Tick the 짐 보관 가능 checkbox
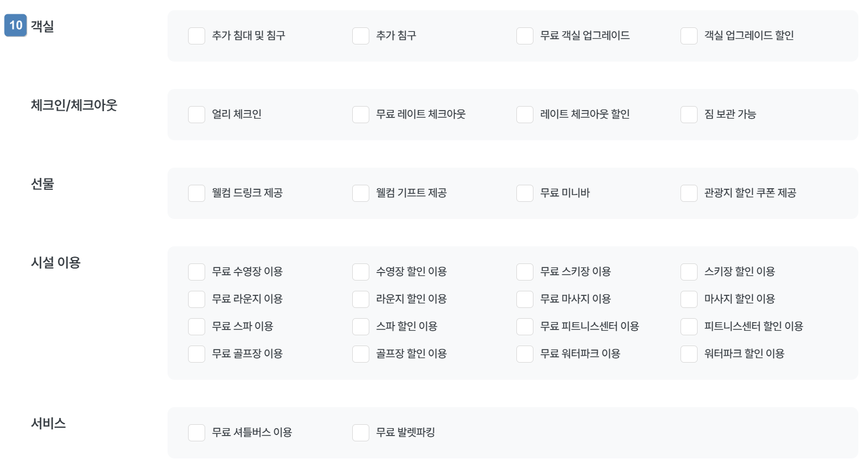Image resolution: width=868 pixels, height=463 pixels. point(689,115)
